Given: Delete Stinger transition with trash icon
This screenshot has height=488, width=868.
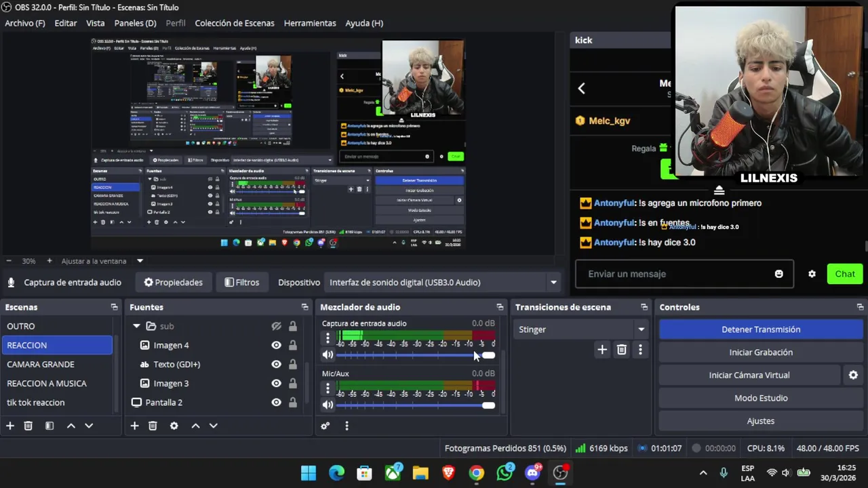Looking at the screenshot, I should pos(622,350).
